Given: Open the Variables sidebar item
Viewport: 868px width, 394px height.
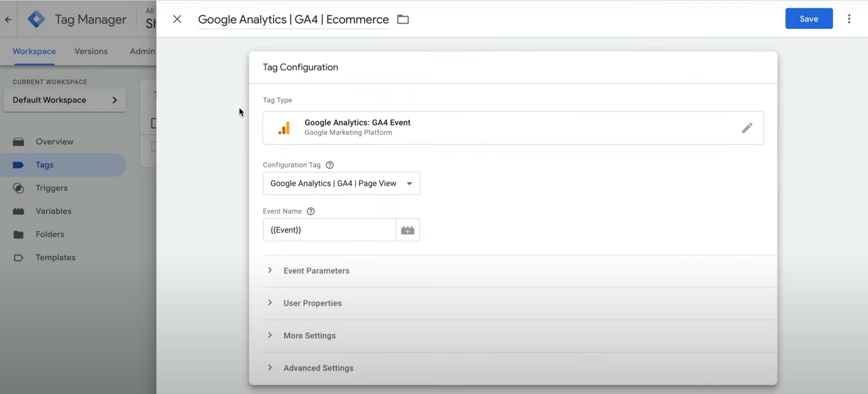Looking at the screenshot, I should coord(54,211).
